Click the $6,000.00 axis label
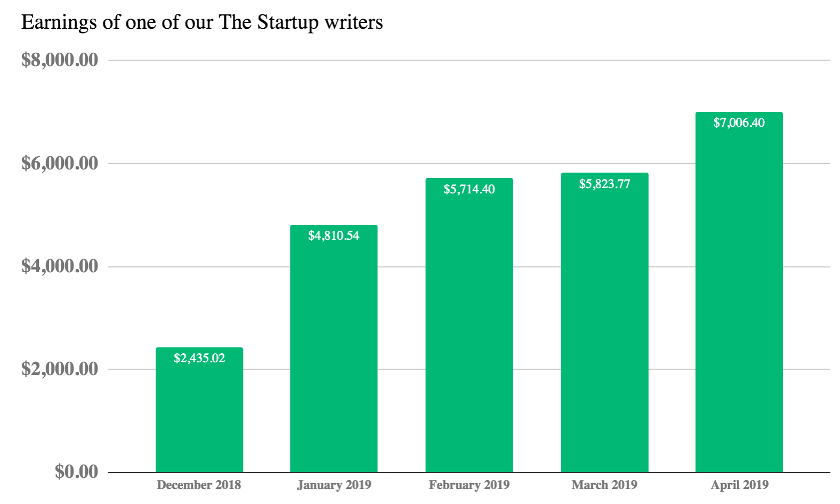Image resolution: width=840 pixels, height=504 pixels. click(x=60, y=163)
